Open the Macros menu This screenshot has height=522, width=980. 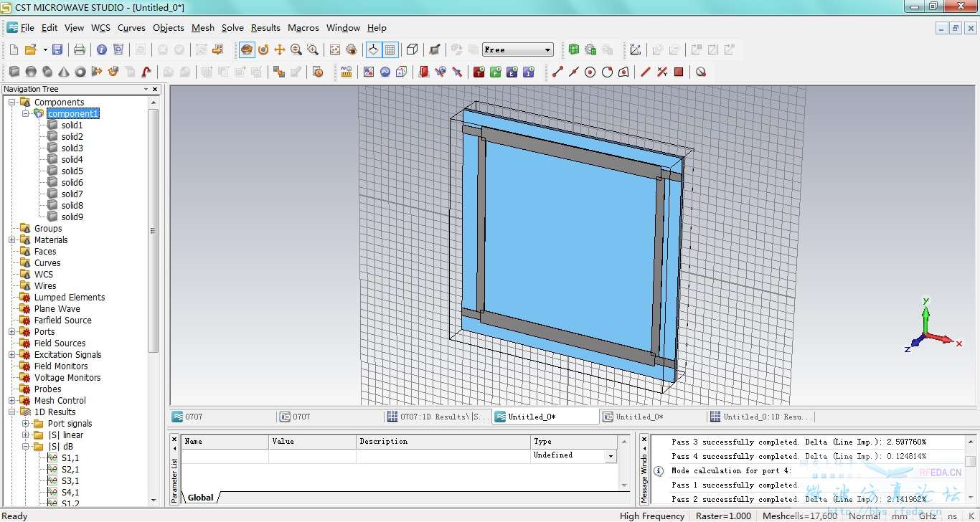click(x=303, y=28)
